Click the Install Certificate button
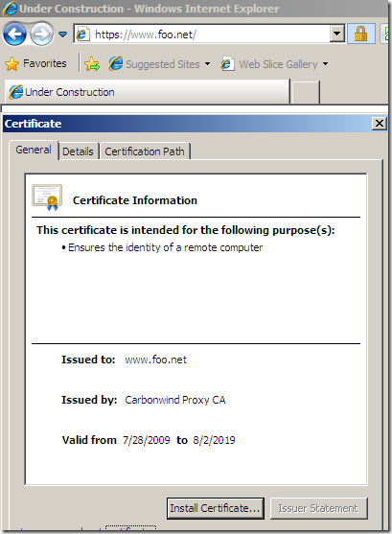This screenshot has width=392, height=534. (216, 508)
